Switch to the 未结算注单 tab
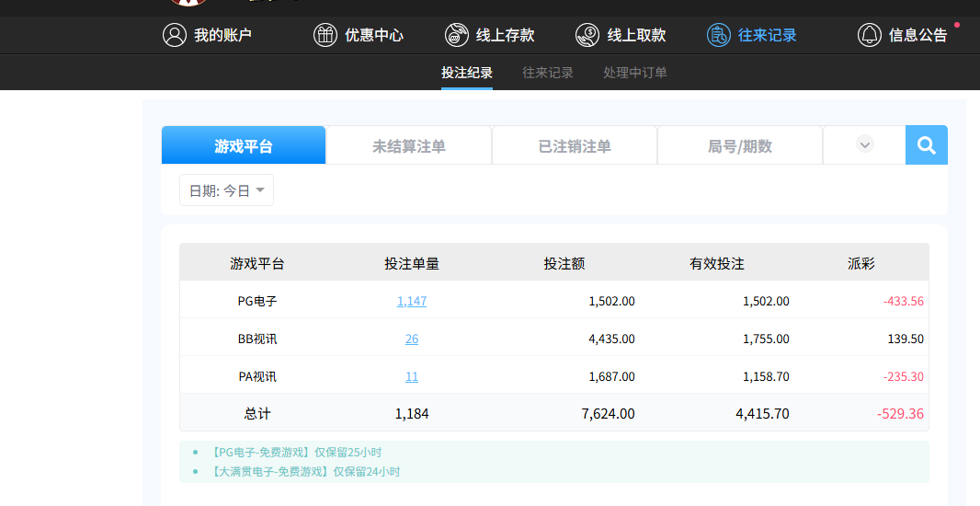This screenshot has width=980, height=506. tap(409, 145)
